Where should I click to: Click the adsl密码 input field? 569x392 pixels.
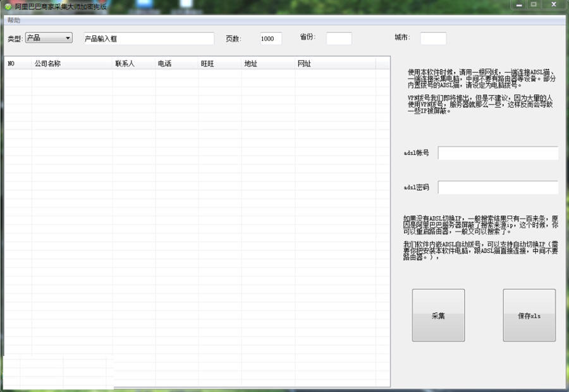click(498, 187)
